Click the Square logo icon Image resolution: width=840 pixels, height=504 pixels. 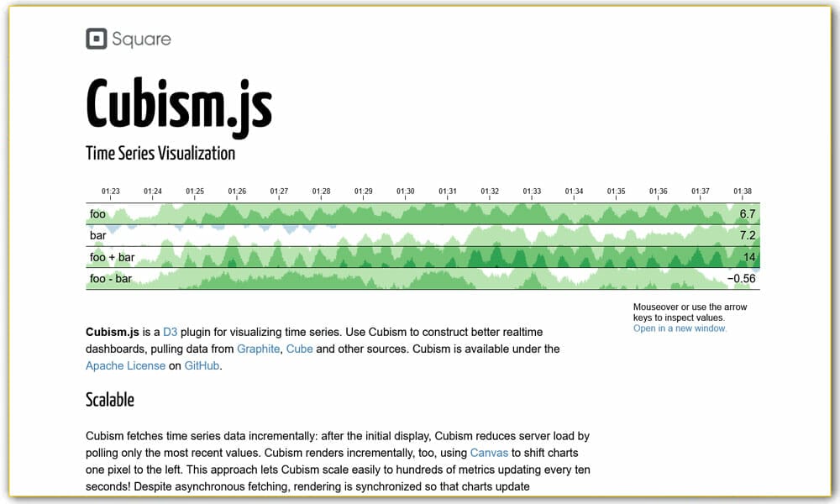click(x=95, y=38)
